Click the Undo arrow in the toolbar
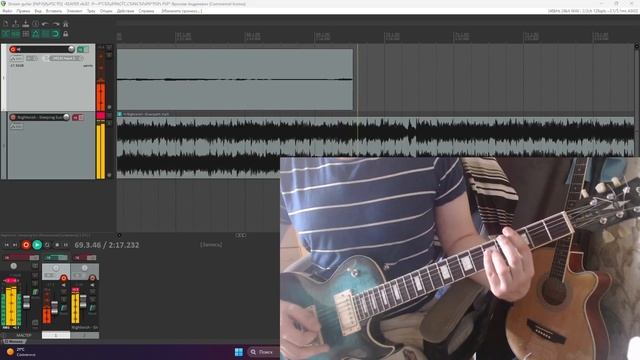 click(x=45, y=24)
